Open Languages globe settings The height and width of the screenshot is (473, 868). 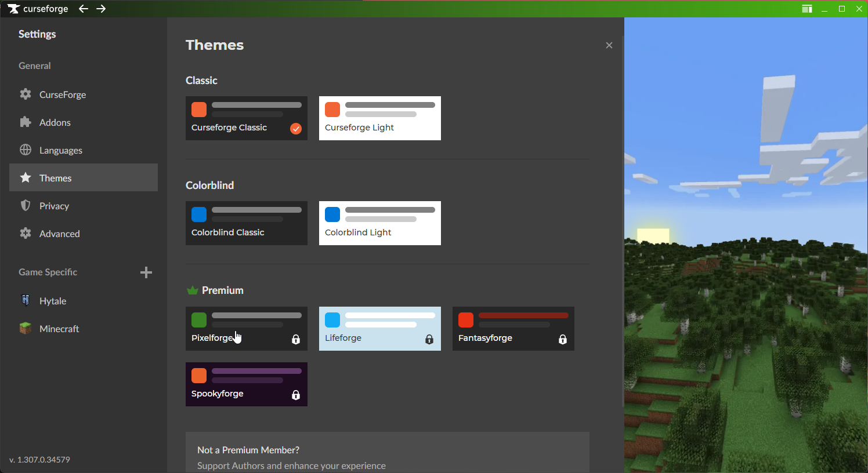(x=84, y=150)
